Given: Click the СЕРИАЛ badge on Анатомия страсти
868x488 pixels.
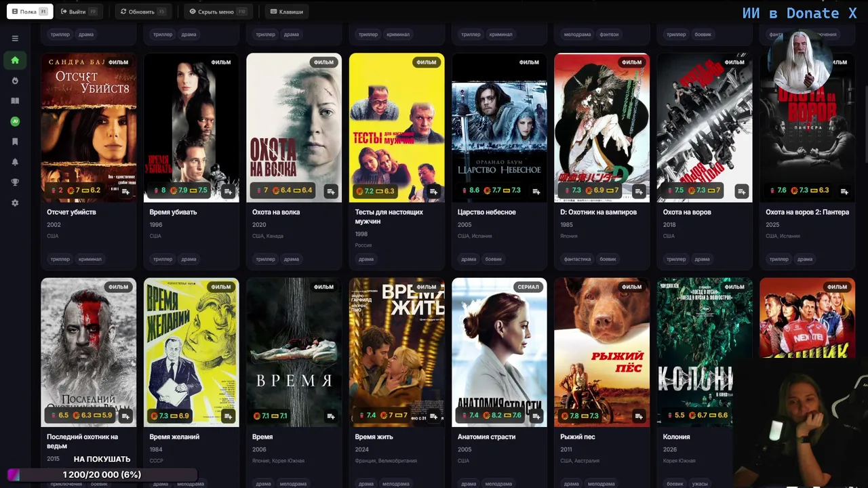Looking at the screenshot, I should pyautogui.click(x=528, y=287).
